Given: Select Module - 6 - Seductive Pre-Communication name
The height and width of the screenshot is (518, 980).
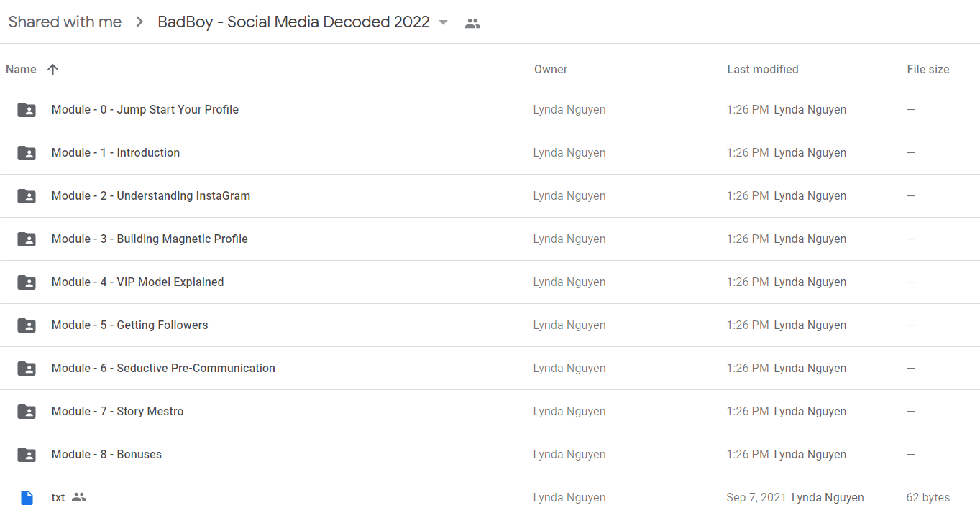Looking at the screenshot, I should (163, 369).
